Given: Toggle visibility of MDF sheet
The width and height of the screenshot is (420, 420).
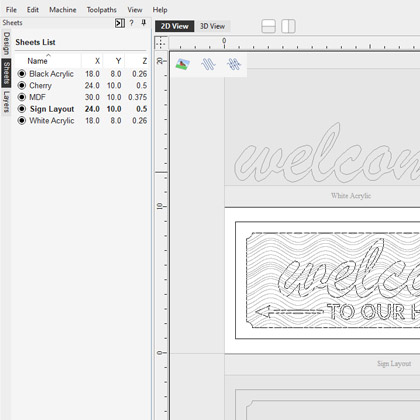Looking at the screenshot, I should point(22,97).
